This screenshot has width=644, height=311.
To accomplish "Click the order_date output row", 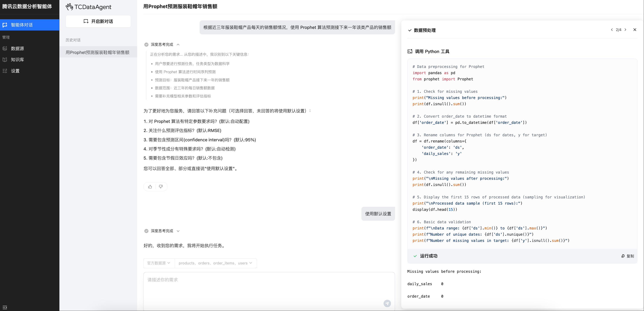I will [x=425, y=296].
